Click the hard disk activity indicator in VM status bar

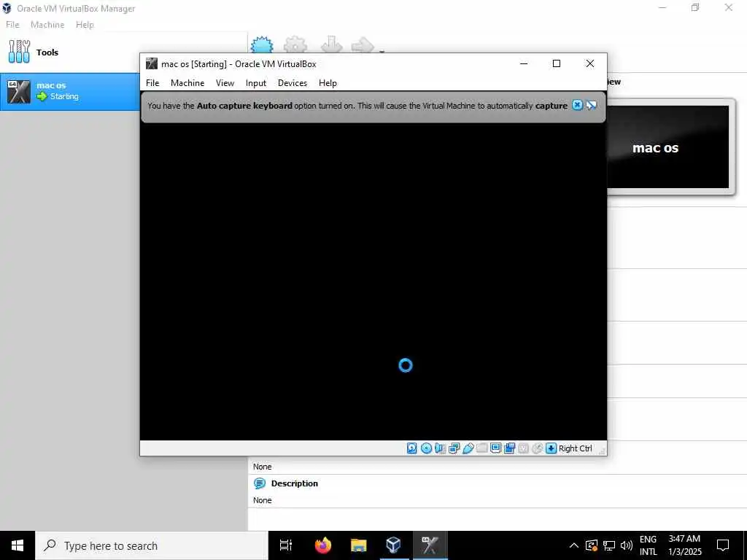[x=411, y=448]
